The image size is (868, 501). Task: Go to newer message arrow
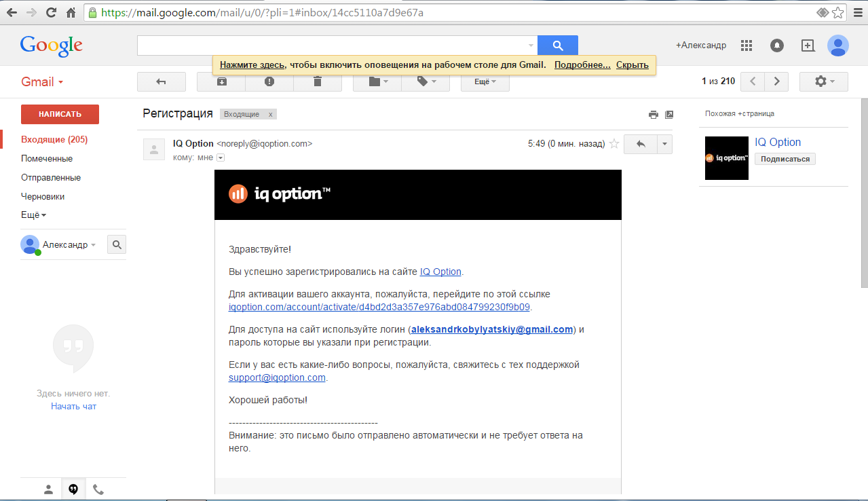(x=753, y=81)
